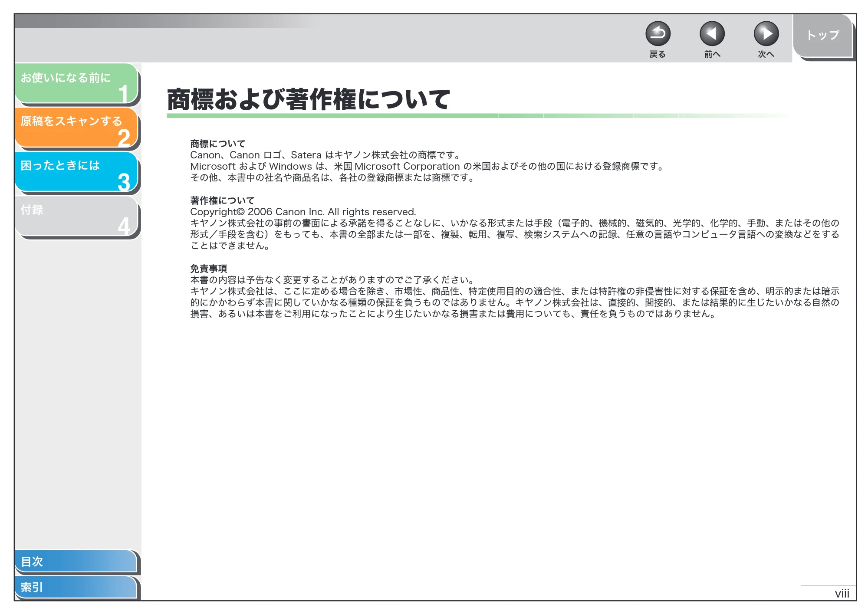Open chapter 4 付録 tab
This screenshot has width=868, height=614.
click(x=76, y=216)
